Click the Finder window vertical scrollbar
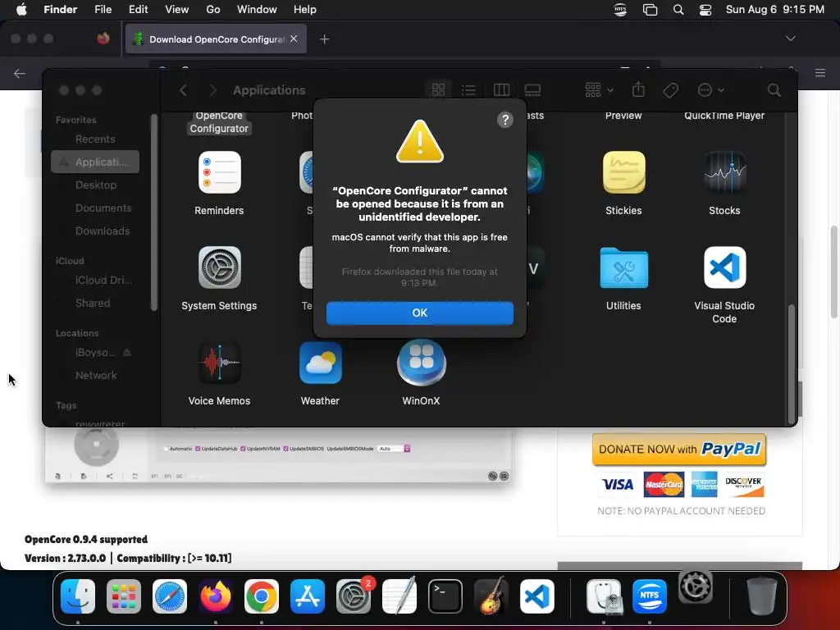 [792, 364]
